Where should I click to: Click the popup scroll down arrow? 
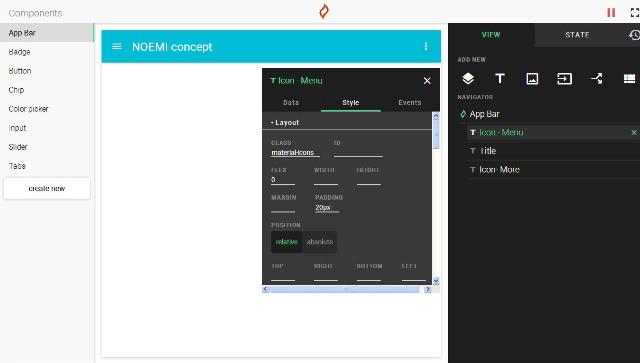436,281
